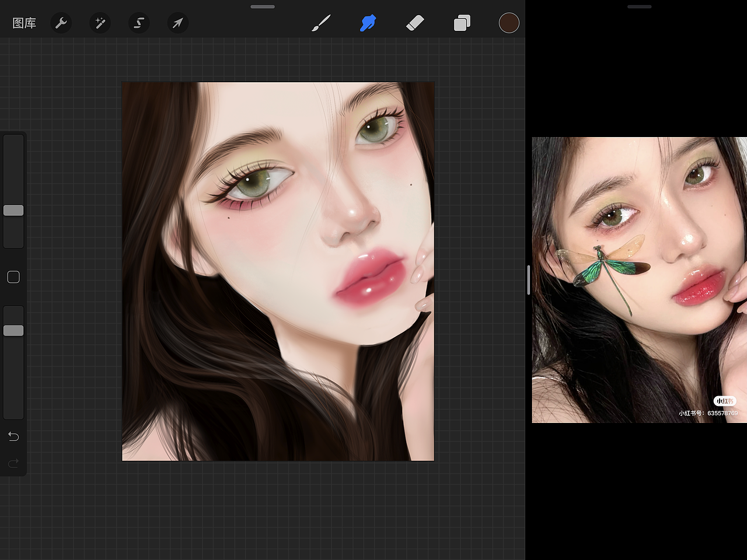Tap the multitasking grabber above the Procreate toolbar
747x560 pixels.
coord(263,6)
